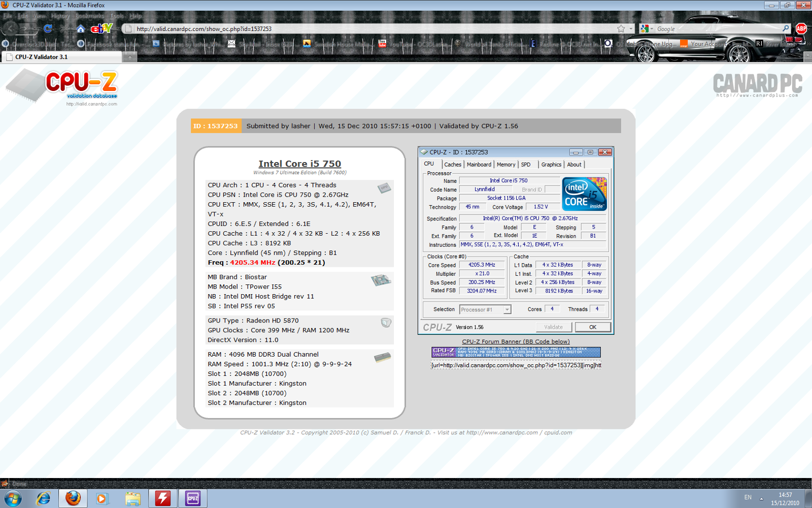Open the Overclock3D News bookmark

[x=38, y=44]
